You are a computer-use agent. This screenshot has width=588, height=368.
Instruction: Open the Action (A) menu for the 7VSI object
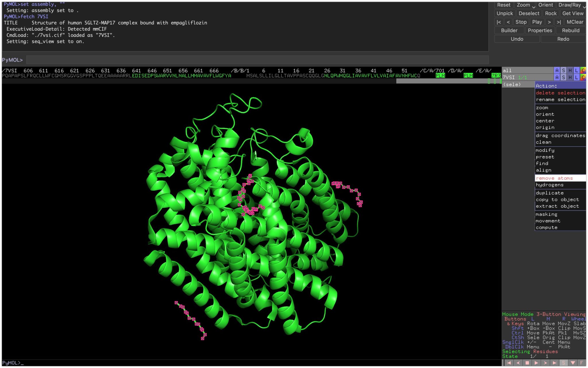point(557,77)
